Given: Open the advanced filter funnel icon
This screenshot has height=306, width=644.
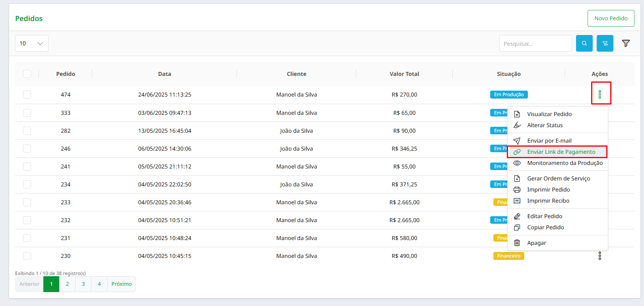Looking at the screenshot, I should tap(626, 43).
